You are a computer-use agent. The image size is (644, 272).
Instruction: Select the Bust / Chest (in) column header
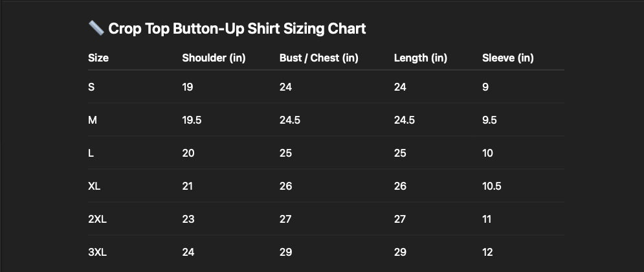(x=318, y=58)
